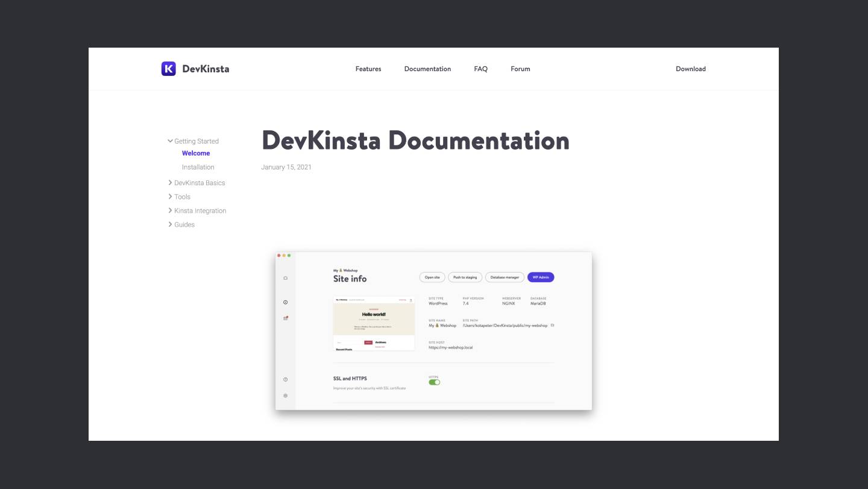Click the settings gear icon in app sidebar

click(286, 396)
